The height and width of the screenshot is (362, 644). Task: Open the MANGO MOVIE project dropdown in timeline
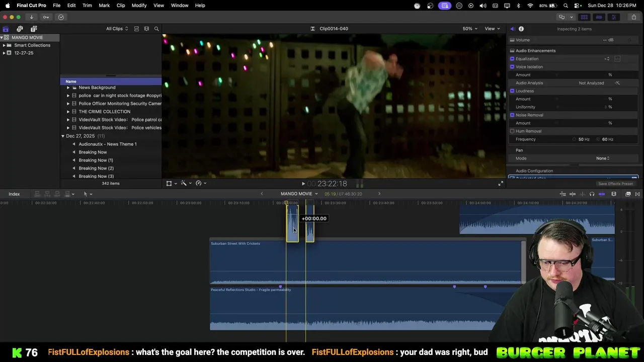coord(299,194)
